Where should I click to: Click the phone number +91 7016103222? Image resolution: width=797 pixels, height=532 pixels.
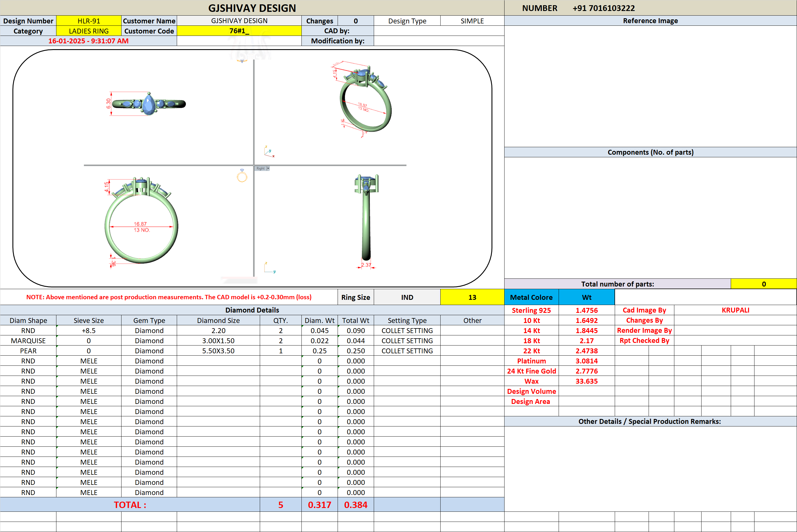tap(603, 8)
